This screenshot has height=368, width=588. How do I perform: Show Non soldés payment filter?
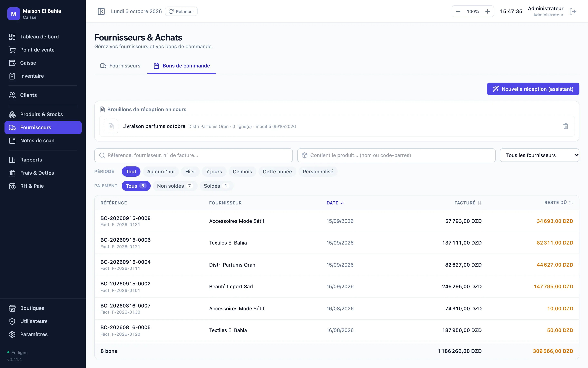[175, 186]
